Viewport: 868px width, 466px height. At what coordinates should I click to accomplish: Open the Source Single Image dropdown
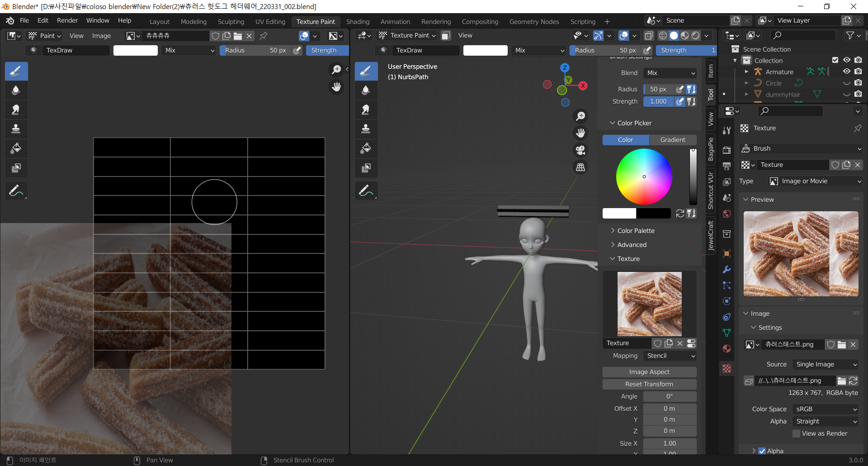pos(826,364)
